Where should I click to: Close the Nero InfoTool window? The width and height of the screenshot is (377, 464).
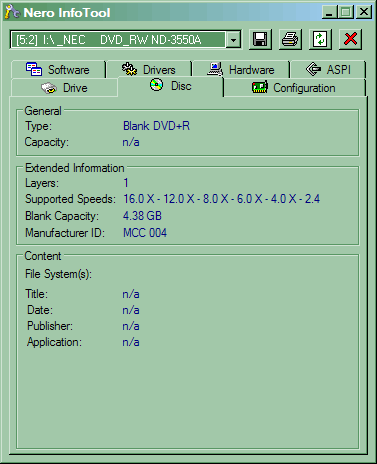[364, 12]
